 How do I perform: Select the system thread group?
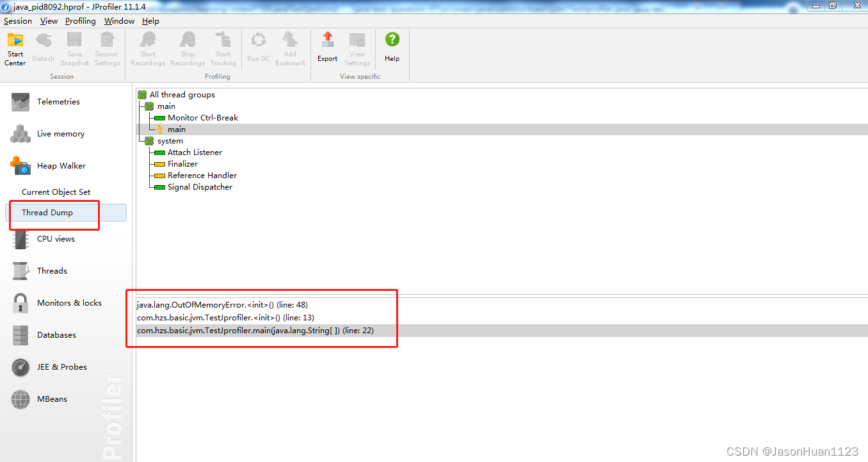point(170,141)
